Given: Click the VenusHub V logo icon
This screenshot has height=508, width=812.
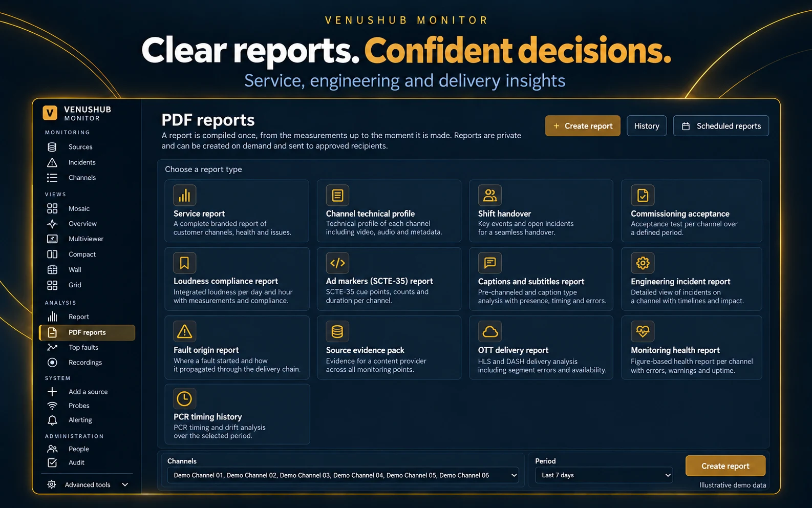Looking at the screenshot, I should tap(50, 113).
